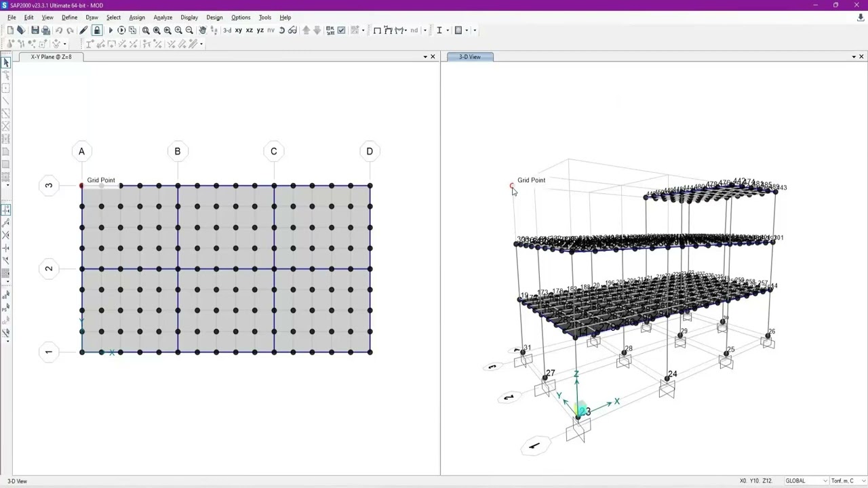
Task: Click joint label 23 in 3-D view
Action: coord(585,411)
